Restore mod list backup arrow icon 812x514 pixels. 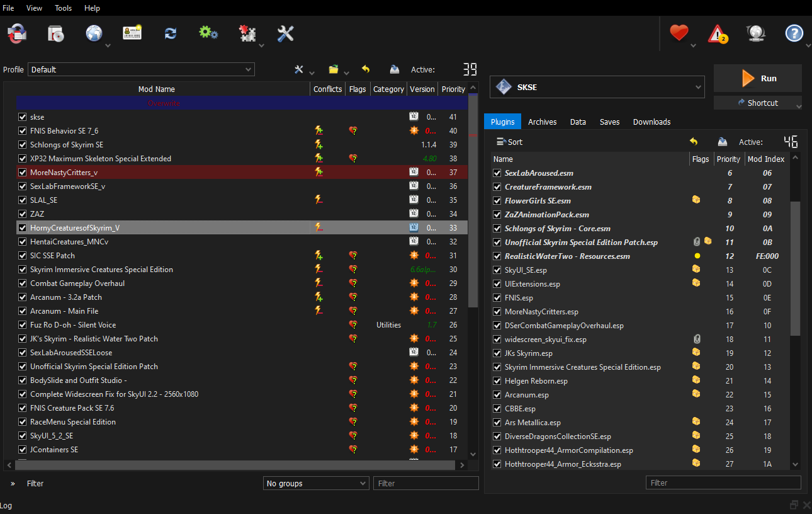[366, 69]
